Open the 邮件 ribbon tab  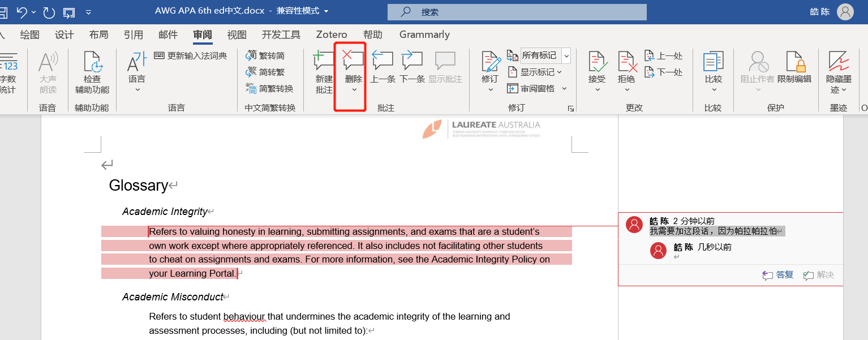[x=168, y=35]
